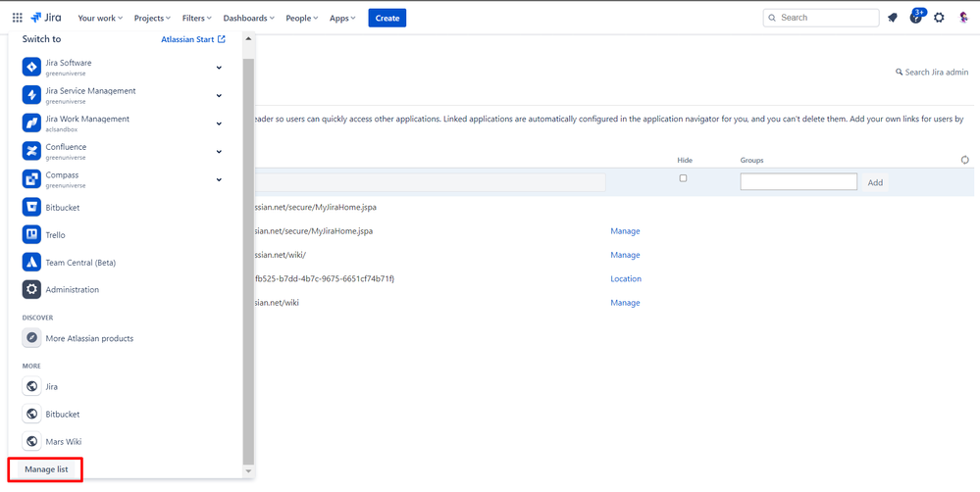Image resolution: width=980 pixels, height=492 pixels.
Task: Click the Bitbucket bucket icon under Compass
Action: pos(31,208)
